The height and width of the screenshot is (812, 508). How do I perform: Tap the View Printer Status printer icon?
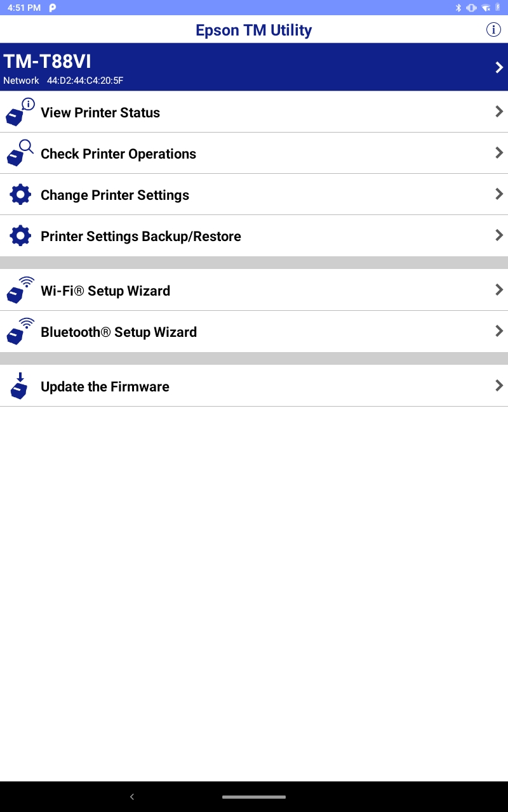click(x=20, y=112)
